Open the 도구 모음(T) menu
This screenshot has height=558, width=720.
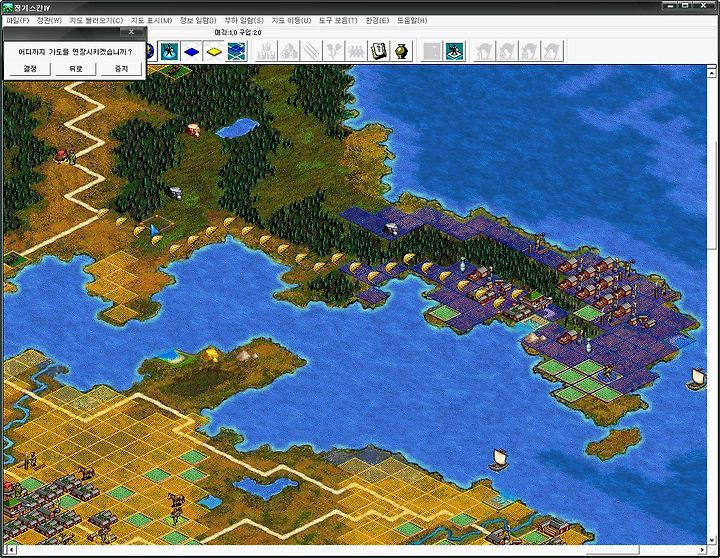[x=338, y=21]
